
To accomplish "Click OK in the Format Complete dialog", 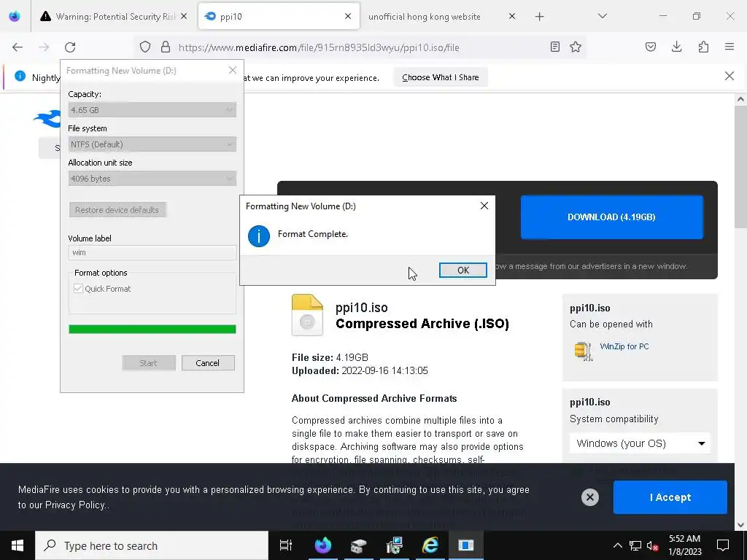I will [x=462, y=270].
